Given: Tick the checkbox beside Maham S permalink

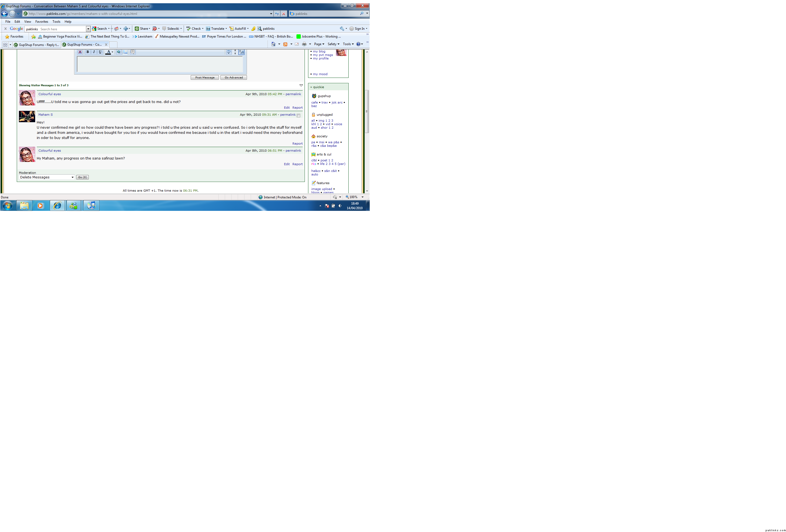Looking at the screenshot, I should pyautogui.click(x=298, y=116).
